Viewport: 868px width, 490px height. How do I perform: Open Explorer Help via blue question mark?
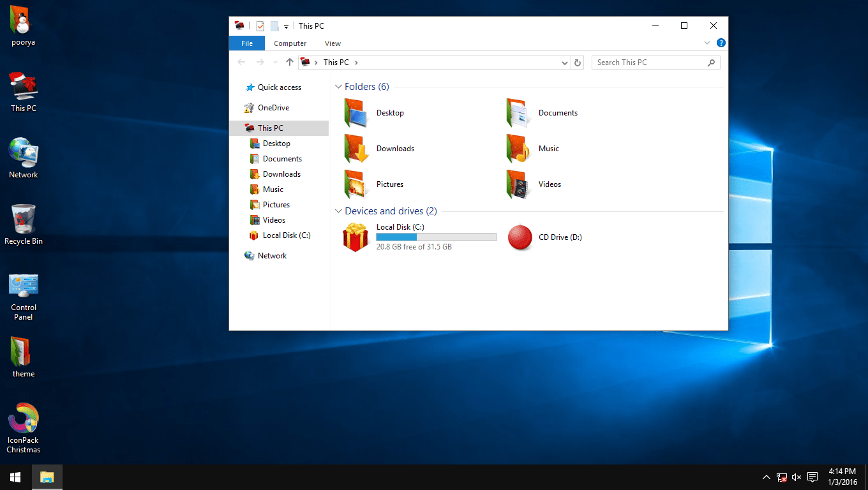[721, 43]
